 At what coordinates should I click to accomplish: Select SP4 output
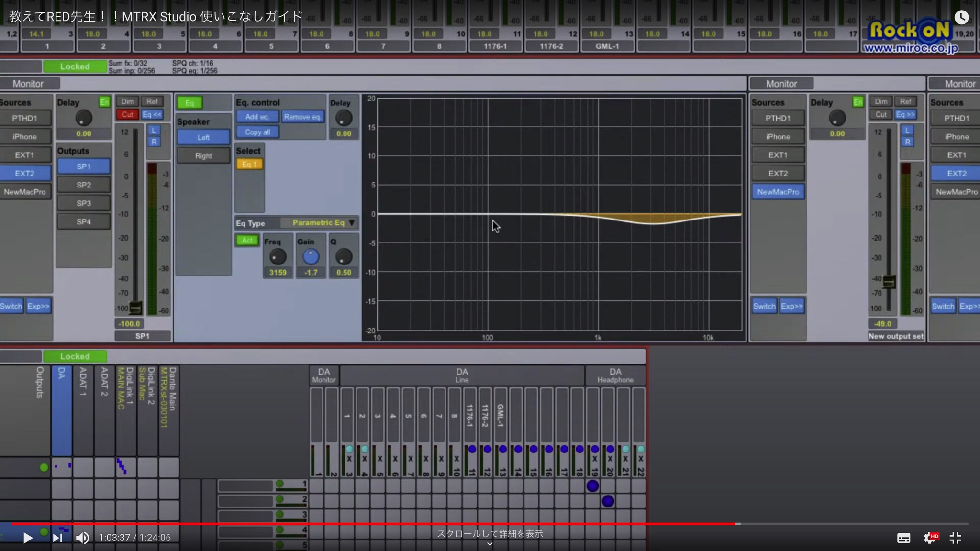click(84, 222)
